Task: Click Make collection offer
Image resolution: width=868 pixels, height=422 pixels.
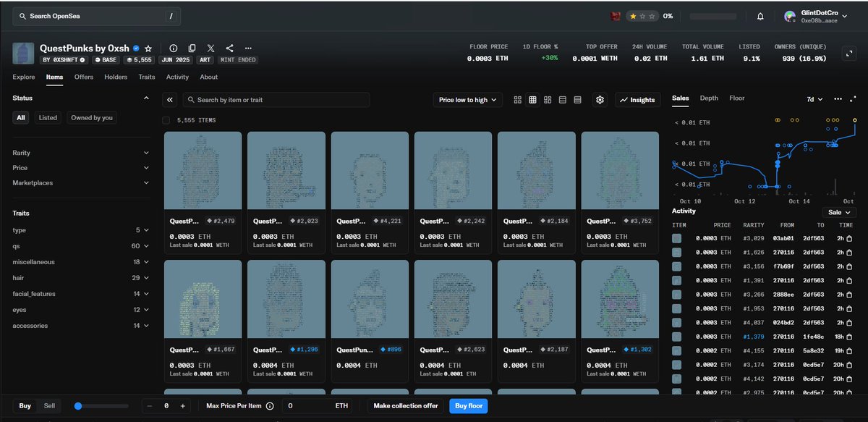Action: coord(406,406)
